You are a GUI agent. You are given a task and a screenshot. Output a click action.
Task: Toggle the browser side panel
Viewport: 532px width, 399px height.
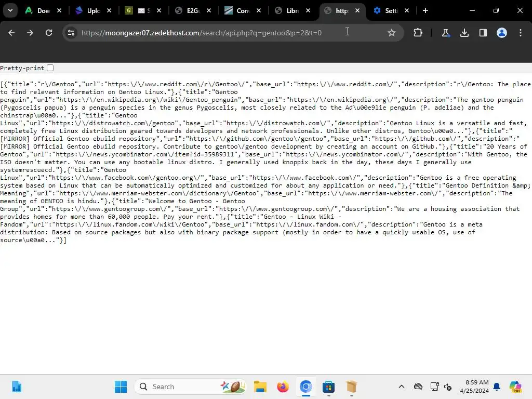click(x=483, y=33)
